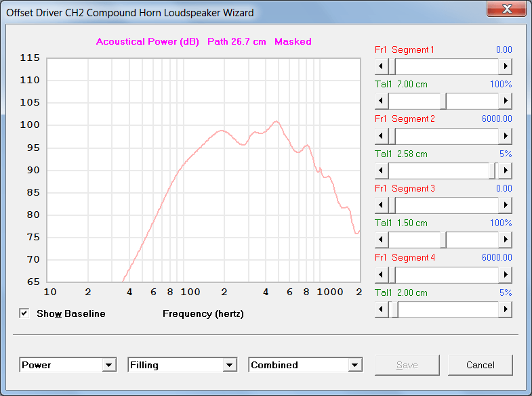This screenshot has width=532, height=396.
Task: Click the Fr1 Segment 4 slider thumb
Action: pyautogui.click(x=392, y=274)
